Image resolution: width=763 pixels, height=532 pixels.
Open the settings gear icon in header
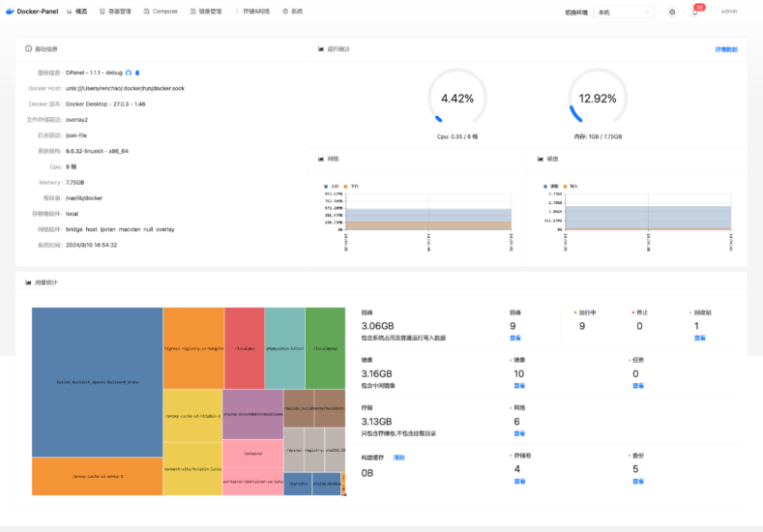(x=672, y=13)
